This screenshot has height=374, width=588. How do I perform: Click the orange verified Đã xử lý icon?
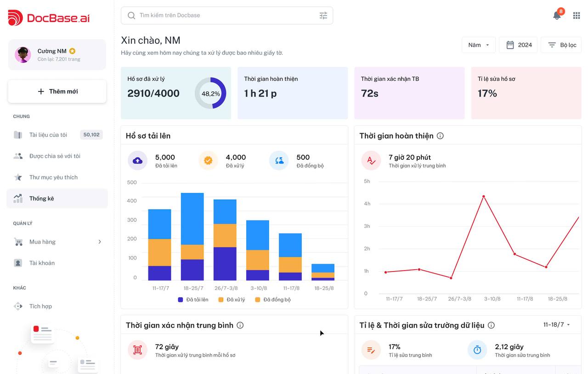208,161
